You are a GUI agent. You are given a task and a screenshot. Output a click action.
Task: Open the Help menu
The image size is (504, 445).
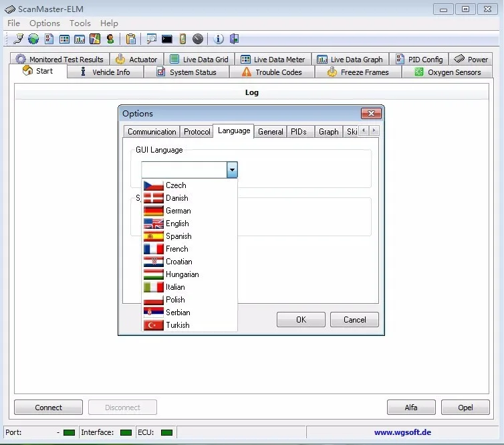click(x=109, y=23)
